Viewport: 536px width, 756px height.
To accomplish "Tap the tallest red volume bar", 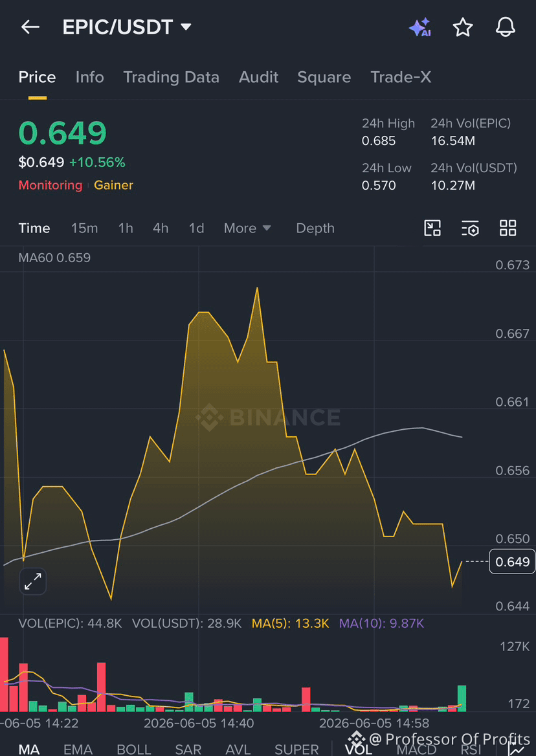I will pos(4,674).
